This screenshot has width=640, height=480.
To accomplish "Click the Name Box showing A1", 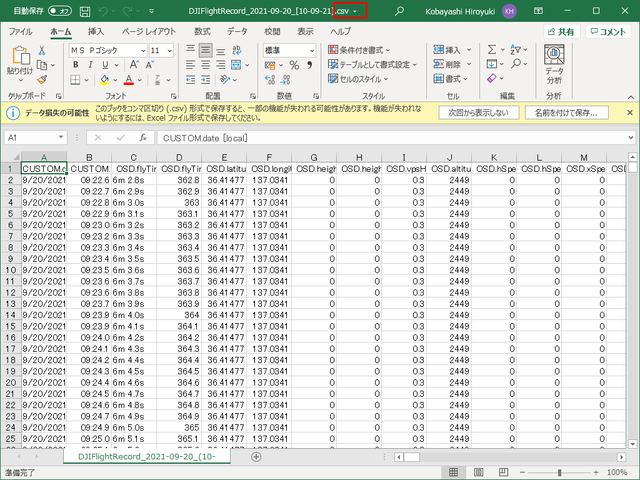I will tap(35, 138).
